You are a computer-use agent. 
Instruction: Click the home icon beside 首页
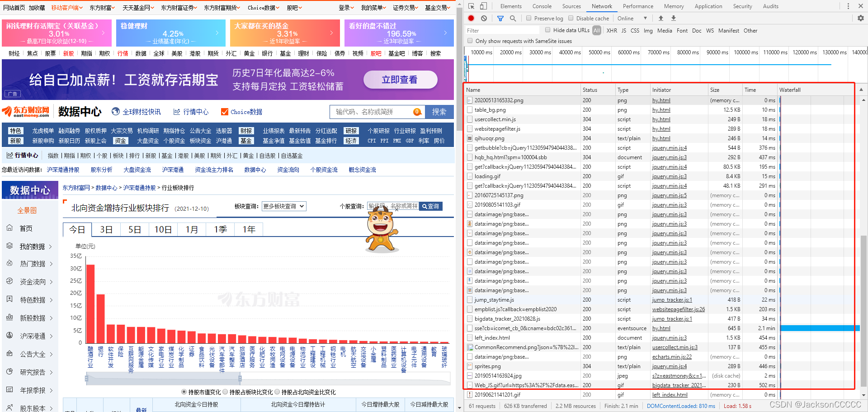coord(9,228)
